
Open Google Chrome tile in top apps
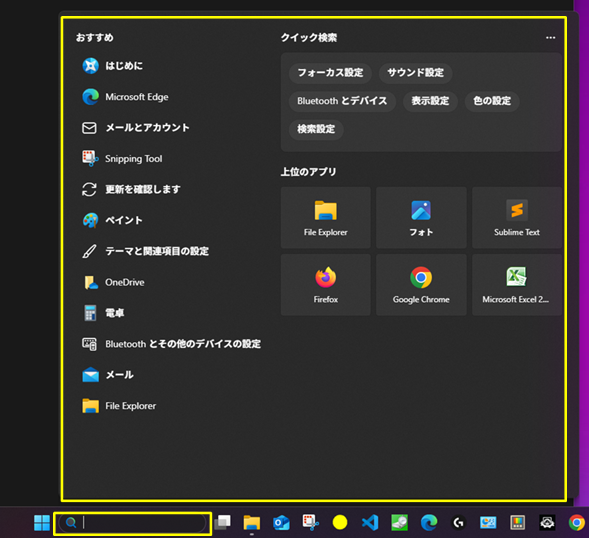click(421, 285)
